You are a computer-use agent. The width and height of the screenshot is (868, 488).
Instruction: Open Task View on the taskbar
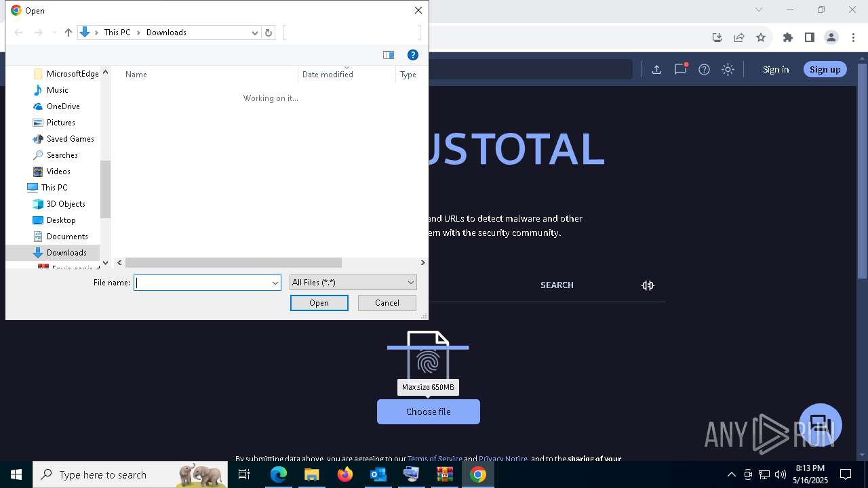[245, 474]
